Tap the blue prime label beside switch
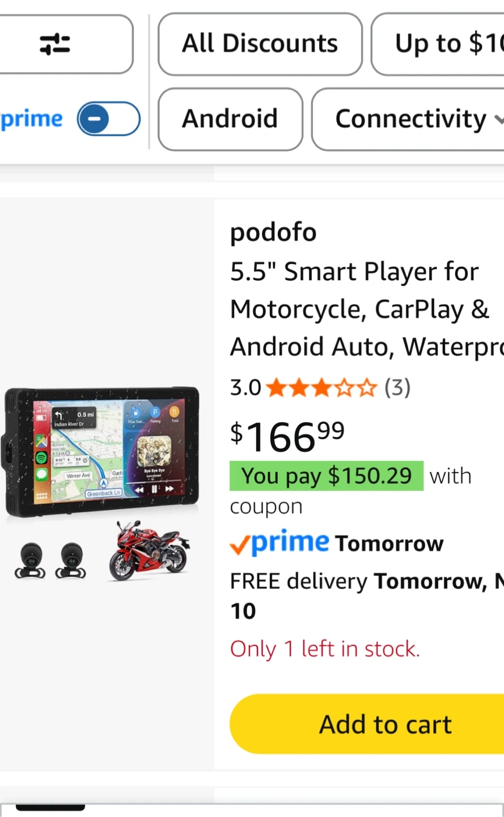The height and width of the screenshot is (817, 504). coord(32,119)
